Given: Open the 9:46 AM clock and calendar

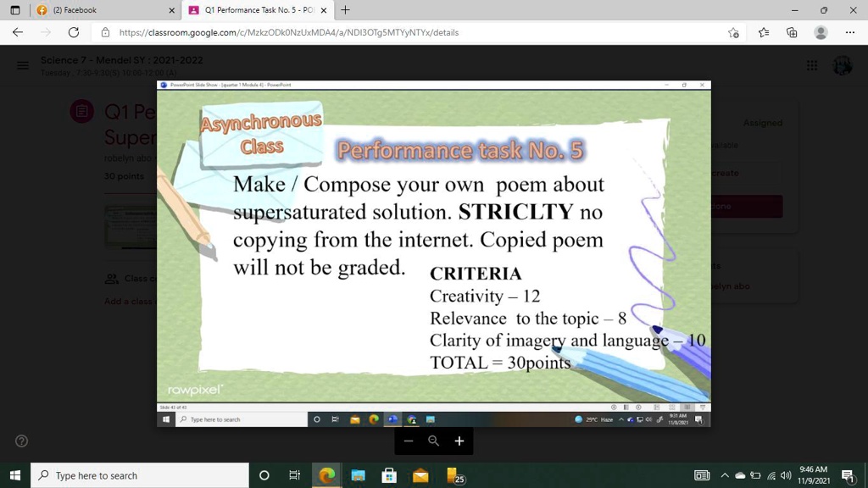Looking at the screenshot, I should point(814,475).
